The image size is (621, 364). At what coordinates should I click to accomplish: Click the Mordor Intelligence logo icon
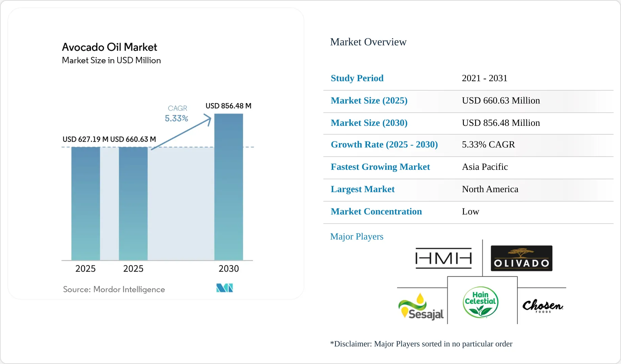point(225,288)
